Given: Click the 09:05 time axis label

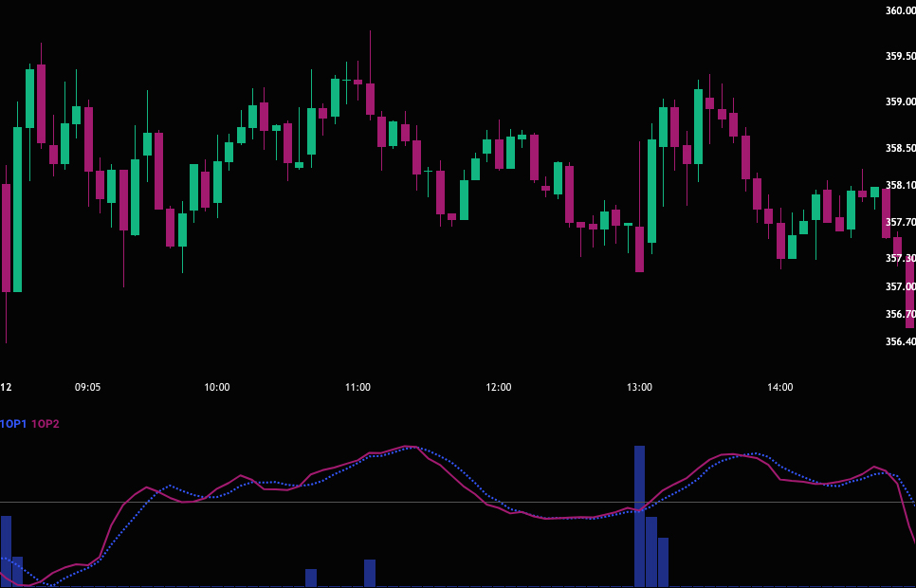Looking at the screenshot, I should click(87, 387).
